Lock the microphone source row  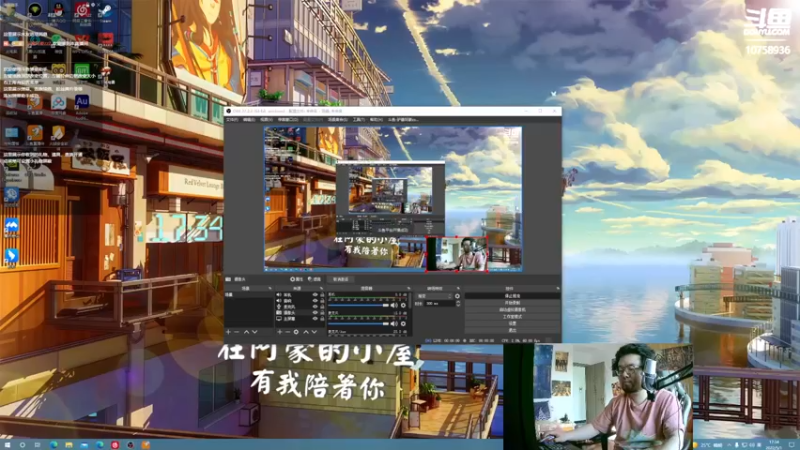click(x=322, y=307)
